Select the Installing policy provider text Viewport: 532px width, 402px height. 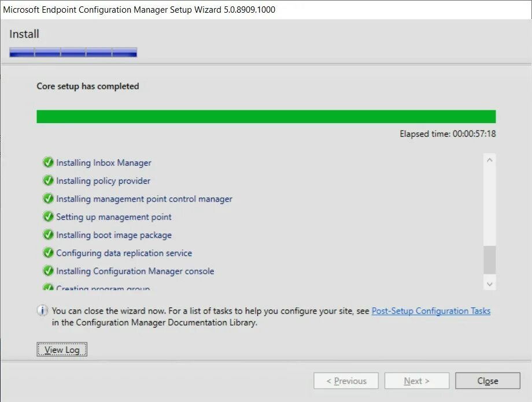click(x=103, y=181)
